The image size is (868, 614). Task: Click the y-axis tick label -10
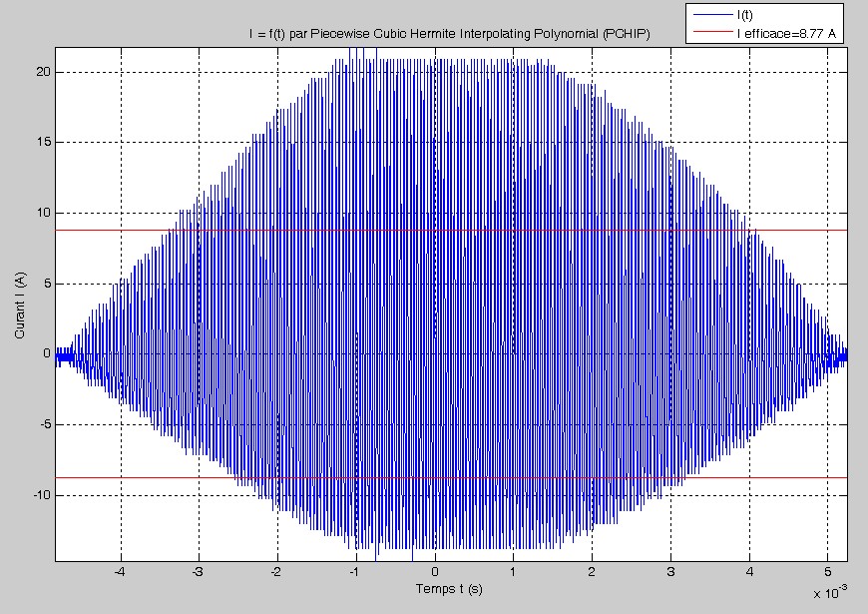pyautogui.click(x=40, y=494)
